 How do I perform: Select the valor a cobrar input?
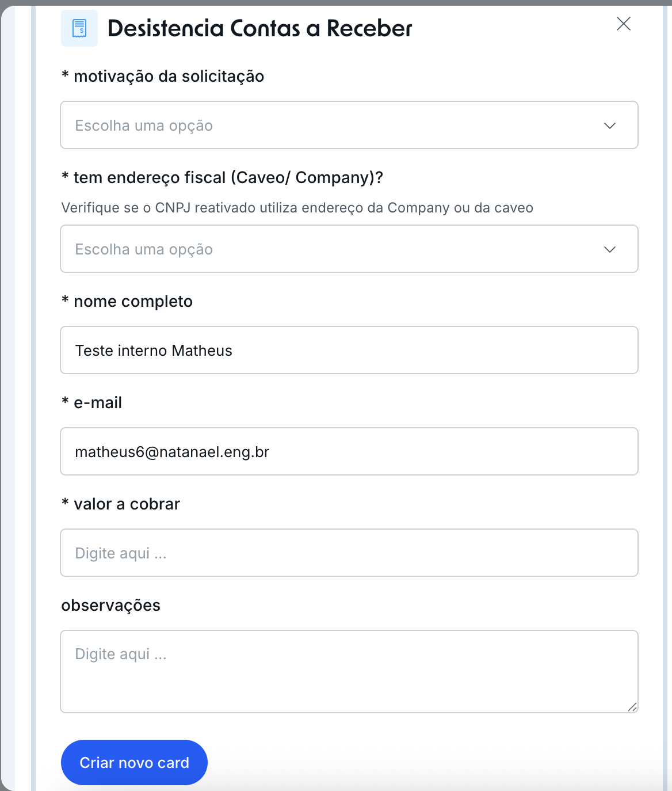point(349,553)
